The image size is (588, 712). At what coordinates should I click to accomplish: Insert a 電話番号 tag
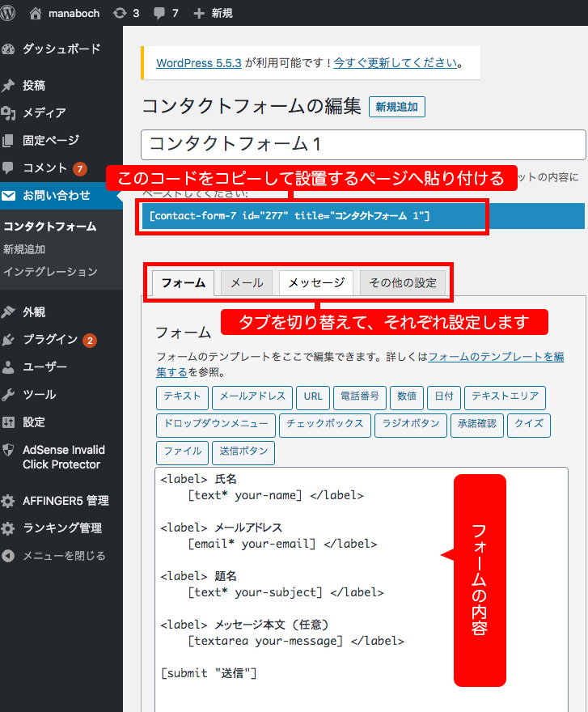(360, 397)
